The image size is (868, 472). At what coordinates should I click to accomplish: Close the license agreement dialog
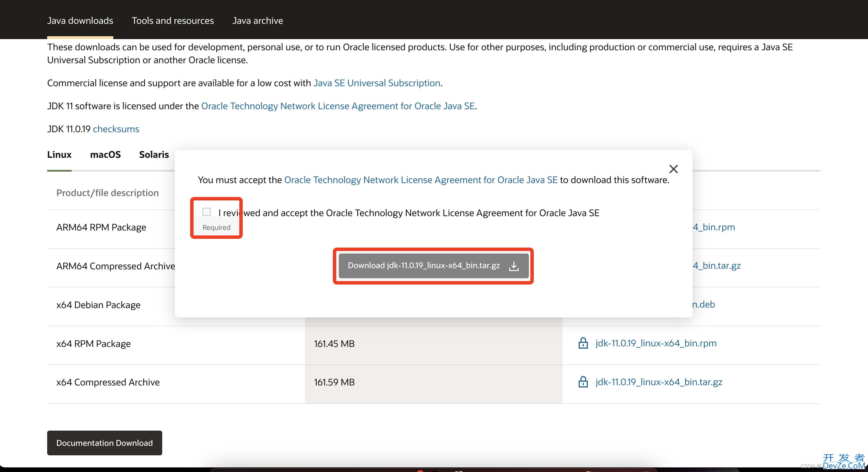pos(673,169)
